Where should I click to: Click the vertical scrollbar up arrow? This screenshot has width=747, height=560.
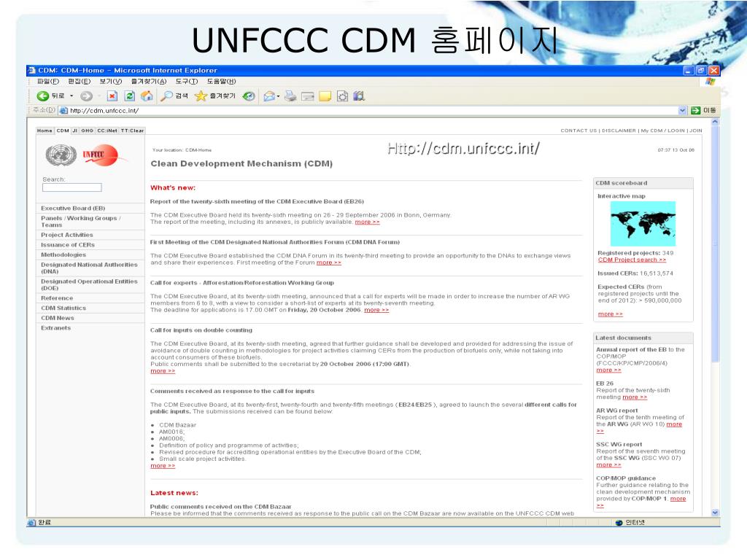pyautogui.click(x=715, y=122)
